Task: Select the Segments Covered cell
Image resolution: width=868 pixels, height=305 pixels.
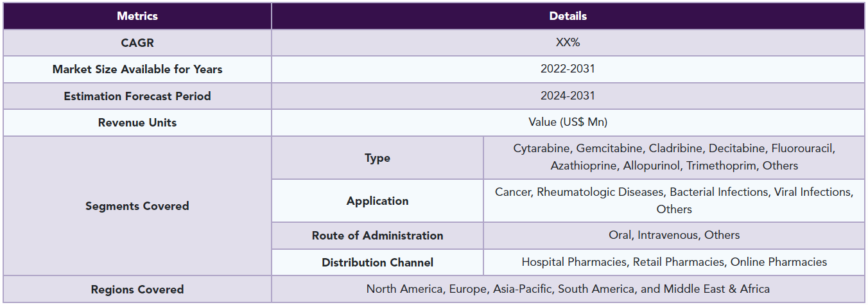Action: coord(137,206)
